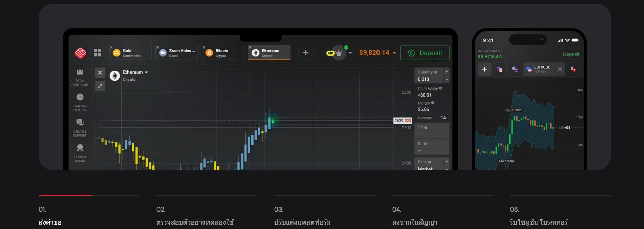The width and height of the screenshot is (644, 229).
Task: Click the red platform logo icon
Action: (80, 53)
